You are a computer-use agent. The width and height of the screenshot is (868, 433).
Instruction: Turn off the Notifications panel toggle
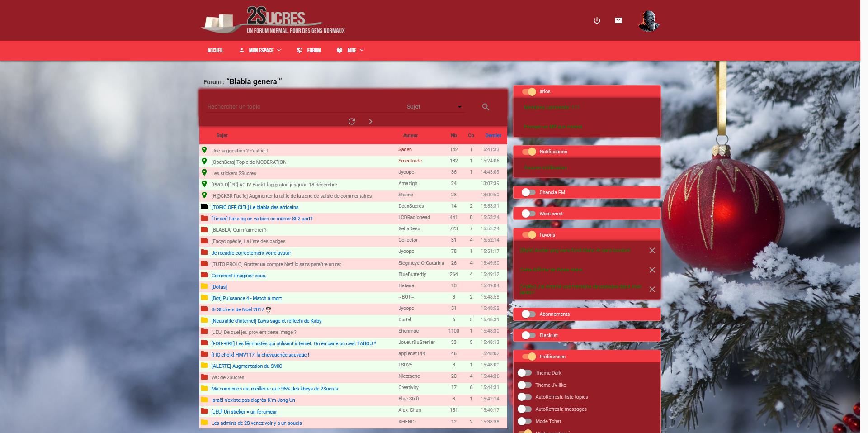point(529,152)
